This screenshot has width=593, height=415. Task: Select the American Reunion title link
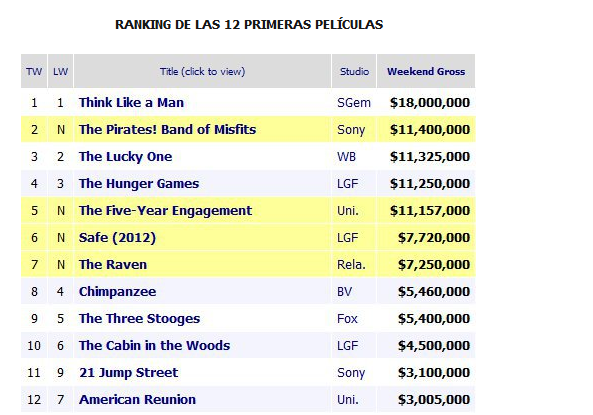tap(137, 399)
